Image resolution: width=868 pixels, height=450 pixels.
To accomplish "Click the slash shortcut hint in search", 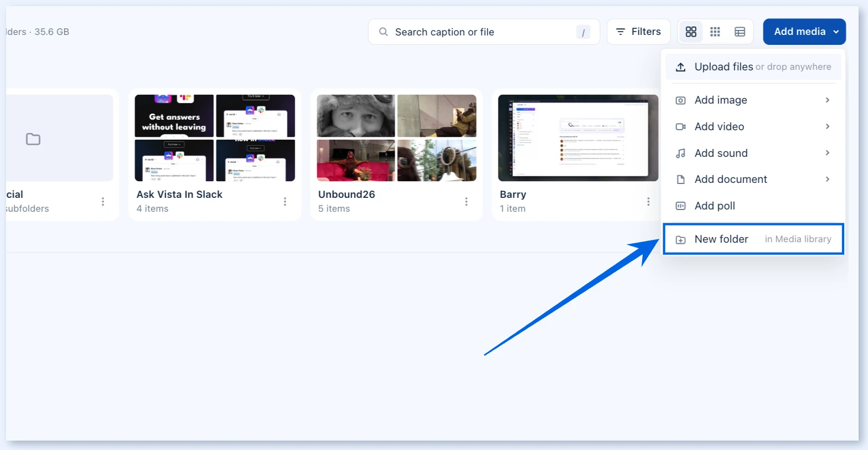I will coord(583,32).
